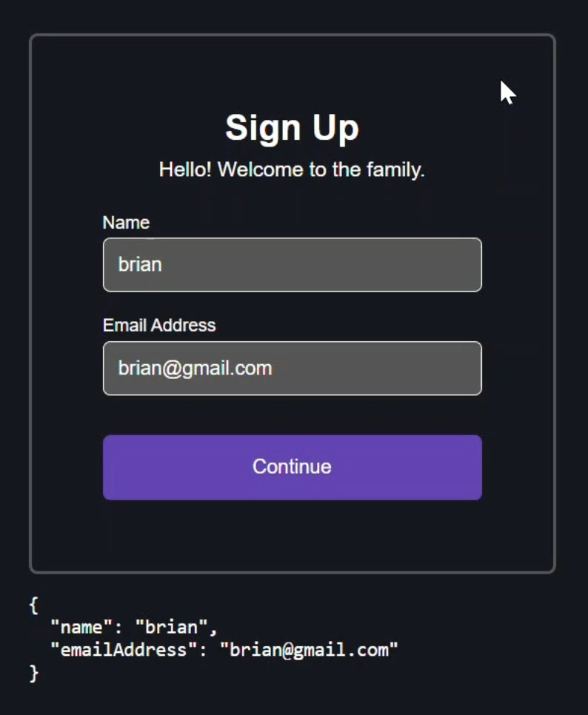The image size is (588, 715).
Task: Click the word "Up" in the heading
Action: tap(335, 128)
